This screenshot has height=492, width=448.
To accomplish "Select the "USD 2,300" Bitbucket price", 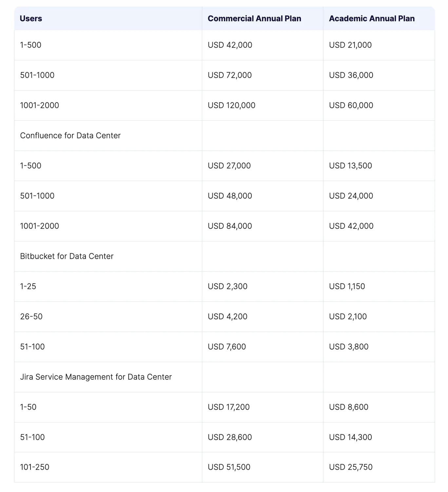I will 227,286.
